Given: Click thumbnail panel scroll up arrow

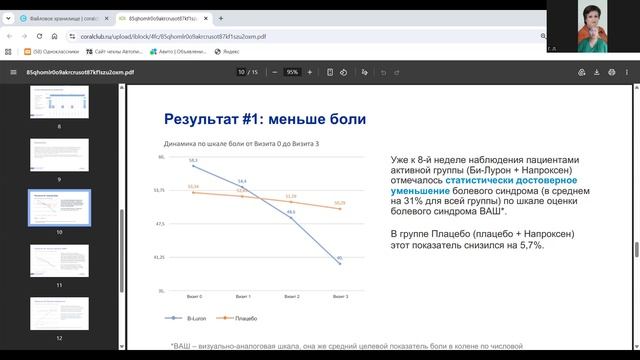Looking at the screenshot, I should tap(122, 87).
